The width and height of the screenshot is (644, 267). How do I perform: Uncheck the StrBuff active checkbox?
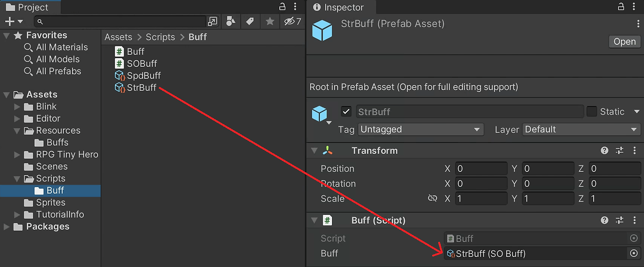346,112
